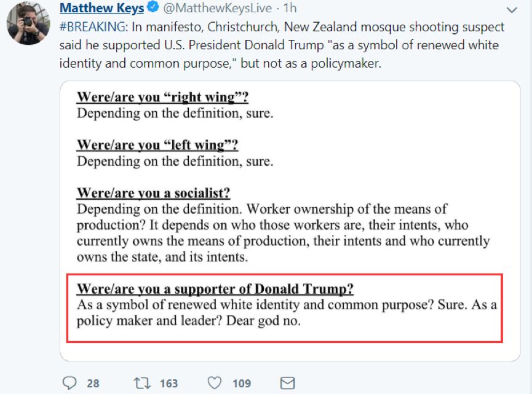The height and width of the screenshot is (394, 532).
Task: Click the 'Were/are you "right wing"?' heading
Action: [x=162, y=97]
